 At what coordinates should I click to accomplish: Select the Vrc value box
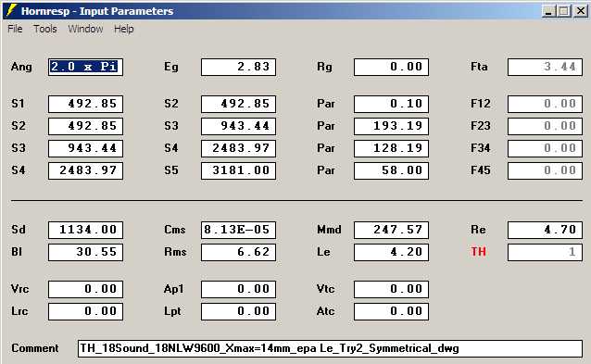(85, 289)
